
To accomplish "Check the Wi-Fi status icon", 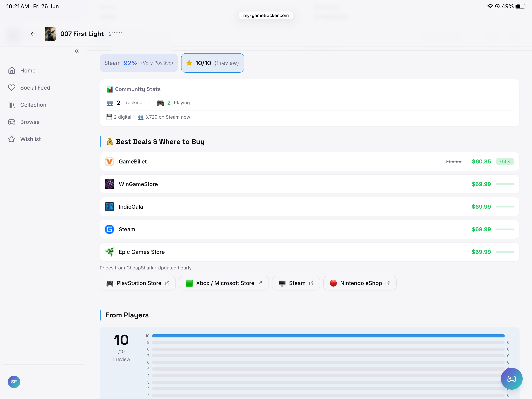I will (x=490, y=6).
